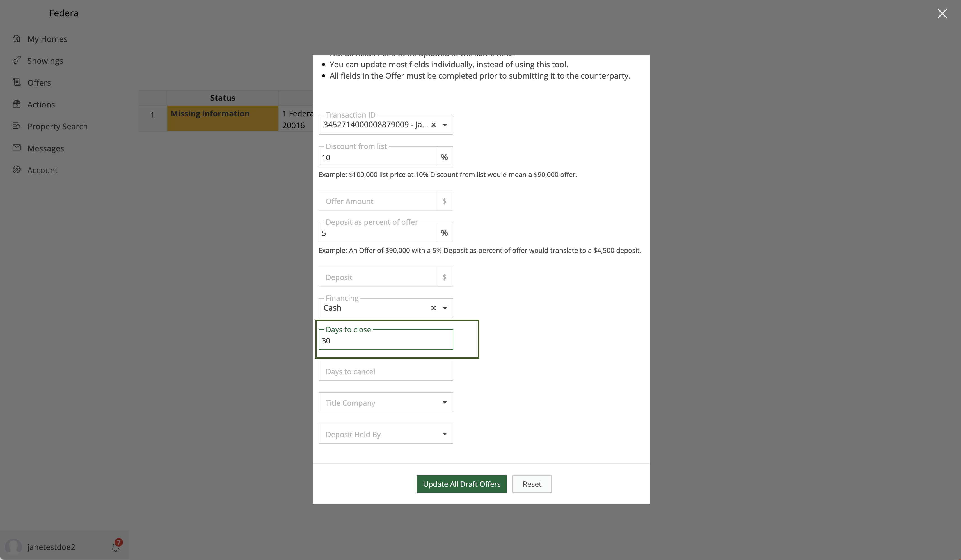Click the Transaction ID value text
Viewport: 961px width, 560px height.
376,125
